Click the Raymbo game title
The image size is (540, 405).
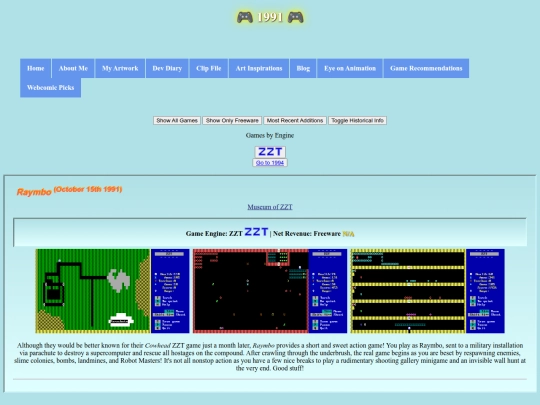click(34, 192)
